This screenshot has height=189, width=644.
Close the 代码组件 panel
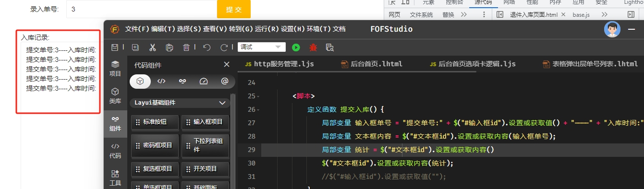point(227,65)
